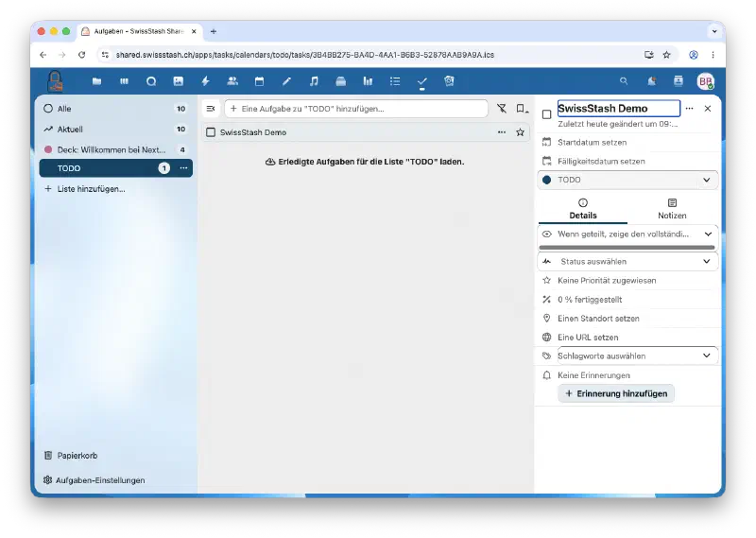Click 0 % fertiggestellt
Screen dimensions: 756x538
(627, 300)
